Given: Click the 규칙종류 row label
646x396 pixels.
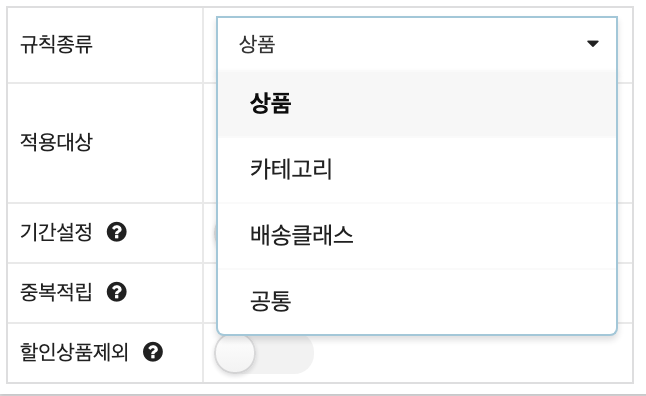Looking at the screenshot, I should tap(56, 44).
